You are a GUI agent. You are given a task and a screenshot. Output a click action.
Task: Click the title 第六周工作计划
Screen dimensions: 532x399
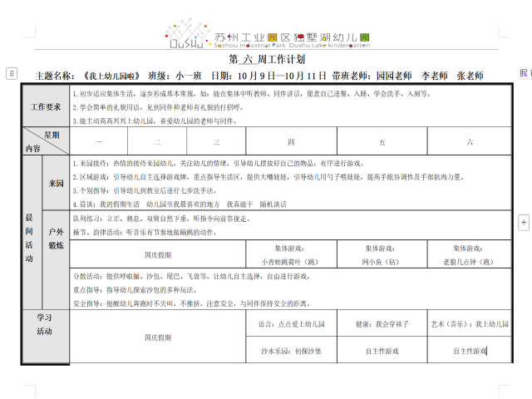[x=266, y=60]
